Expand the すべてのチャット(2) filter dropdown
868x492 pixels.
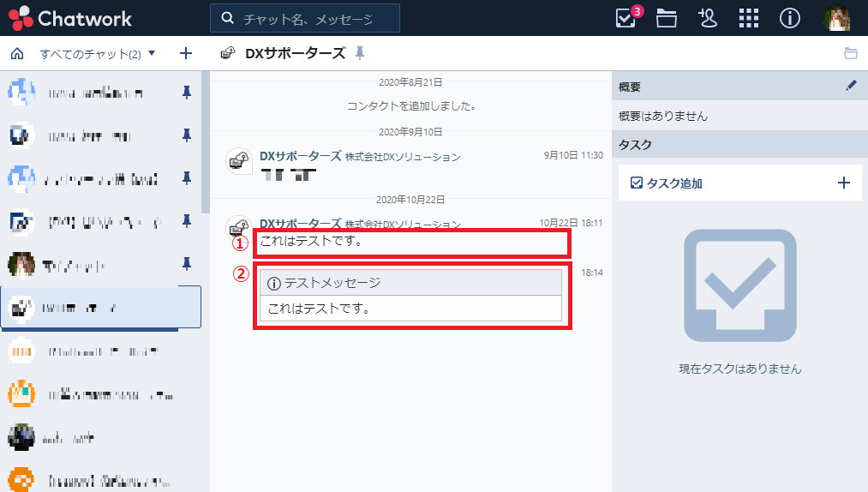coord(98,54)
